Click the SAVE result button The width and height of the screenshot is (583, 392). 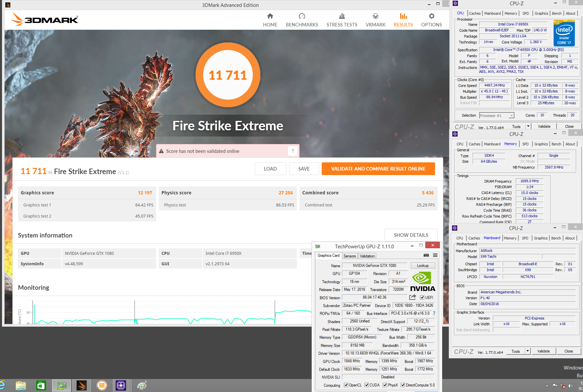coord(304,169)
